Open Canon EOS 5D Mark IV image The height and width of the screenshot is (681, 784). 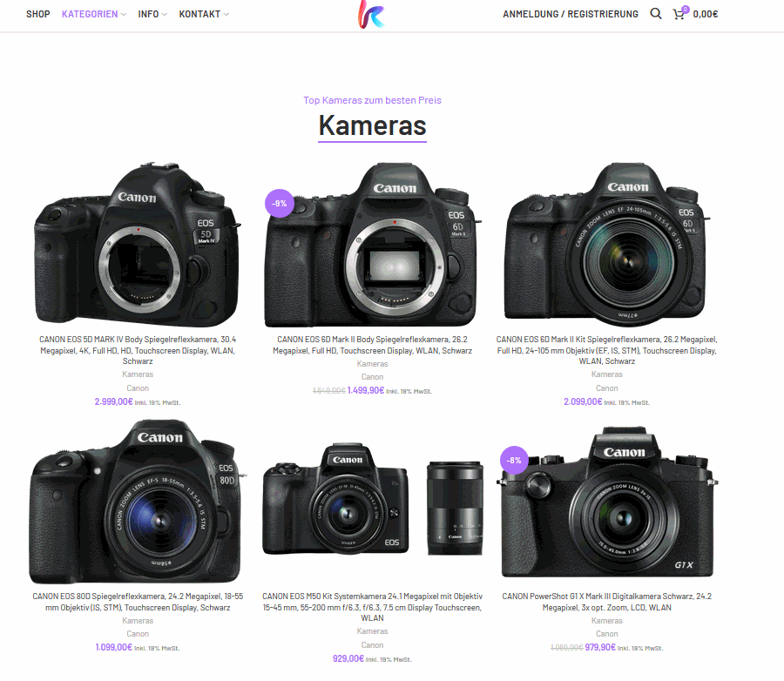pyautogui.click(x=138, y=244)
